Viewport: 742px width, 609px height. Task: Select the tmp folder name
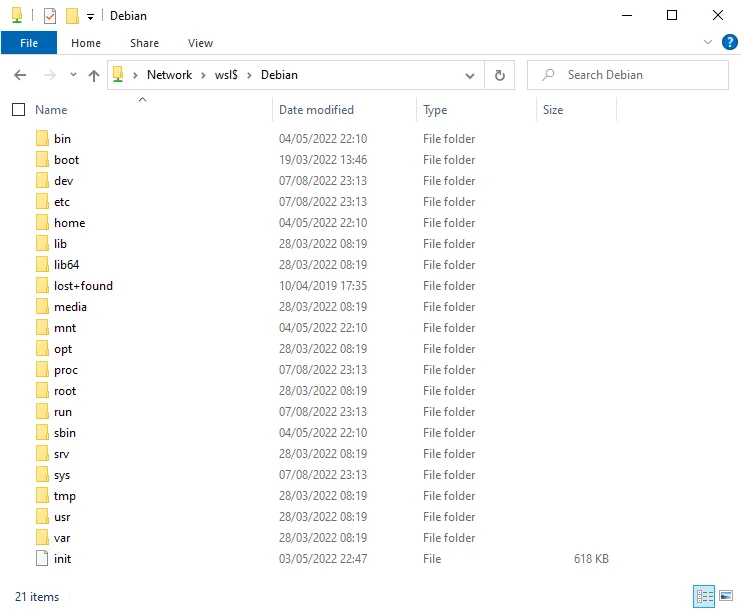(x=64, y=496)
